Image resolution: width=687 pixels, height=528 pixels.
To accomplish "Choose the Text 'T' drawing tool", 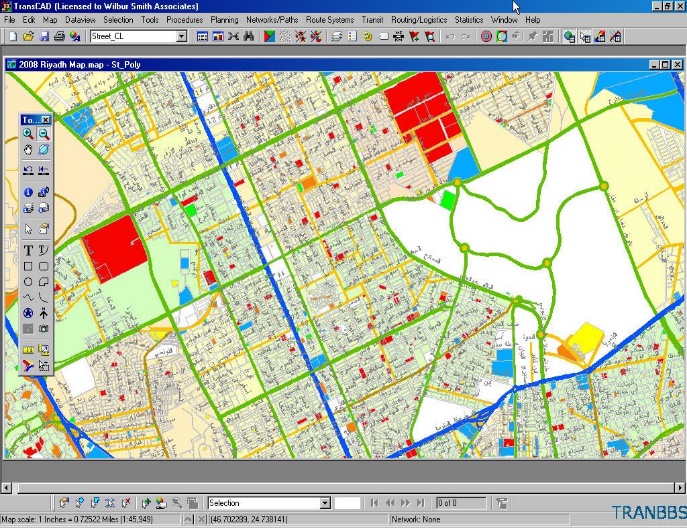I will coord(28,249).
